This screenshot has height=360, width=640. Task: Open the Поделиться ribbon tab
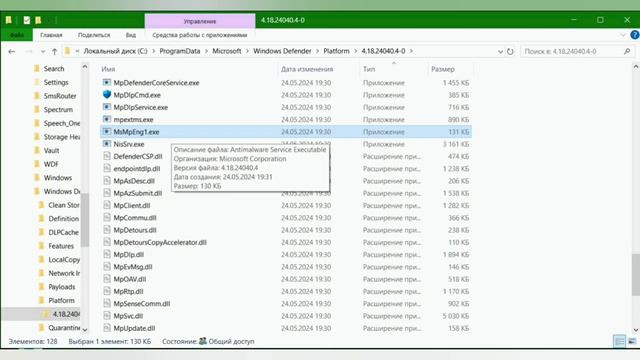(x=94, y=35)
